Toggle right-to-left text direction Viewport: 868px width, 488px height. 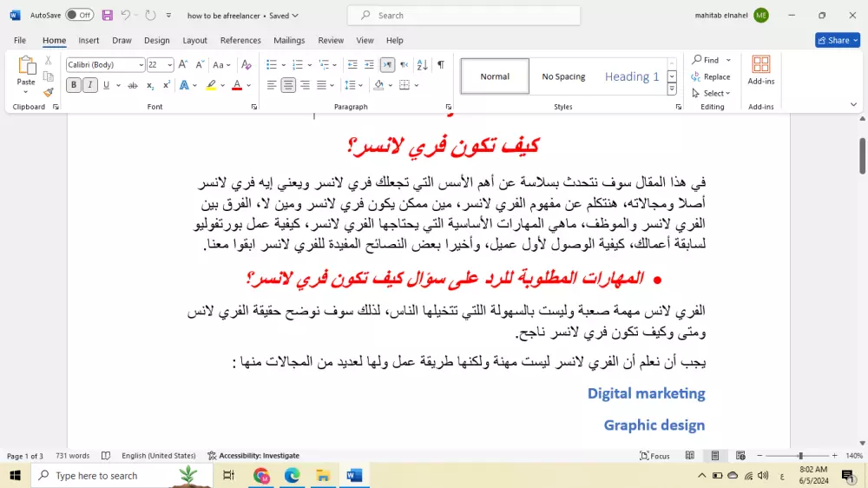pyautogui.click(x=404, y=65)
